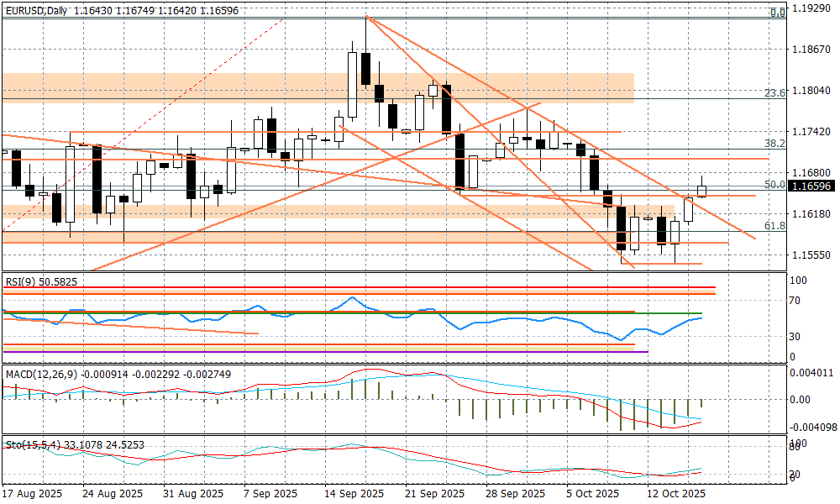Select the latest rightmost white candlestick
This screenshot has width=840, height=504.
click(x=702, y=191)
